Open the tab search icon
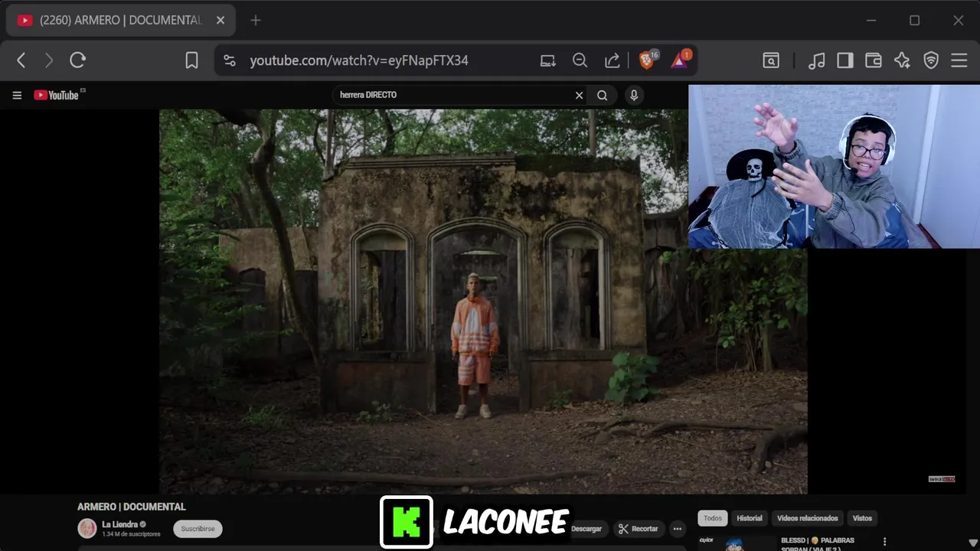 (x=771, y=60)
